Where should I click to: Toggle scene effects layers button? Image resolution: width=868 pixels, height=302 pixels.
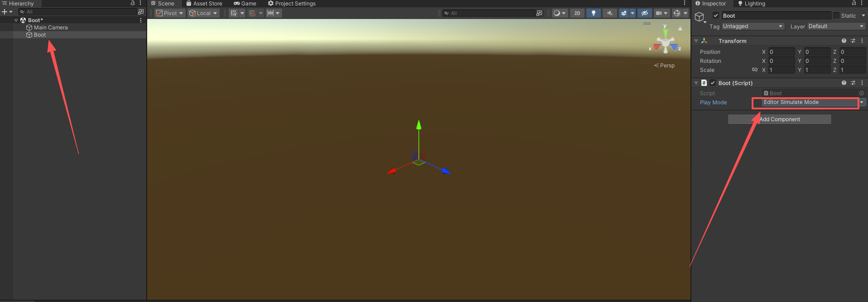tap(624, 13)
